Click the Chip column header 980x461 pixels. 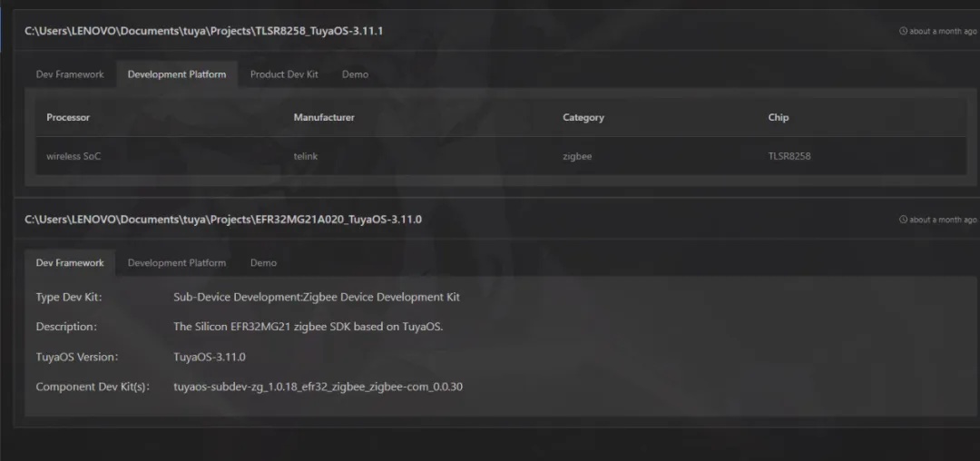click(779, 117)
